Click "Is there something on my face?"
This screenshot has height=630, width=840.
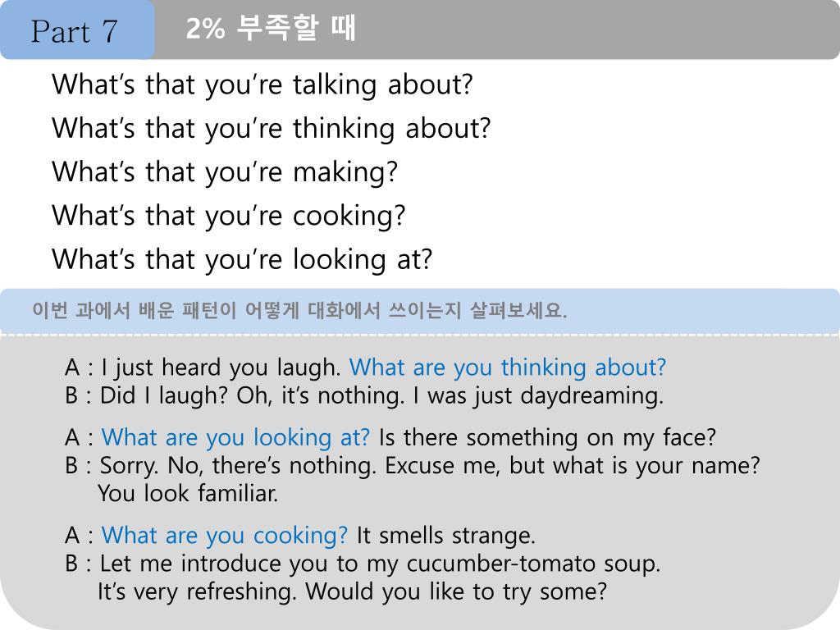pyautogui.click(x=547, y=437)
